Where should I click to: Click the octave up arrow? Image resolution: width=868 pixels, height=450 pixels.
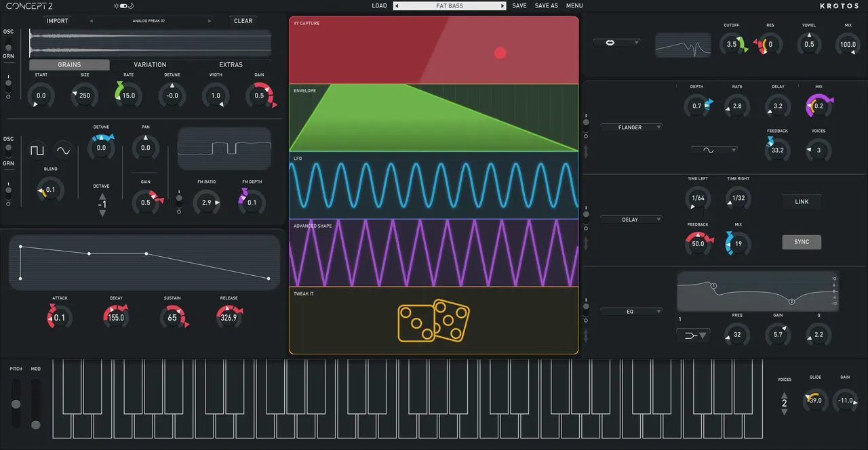(102, 196)
